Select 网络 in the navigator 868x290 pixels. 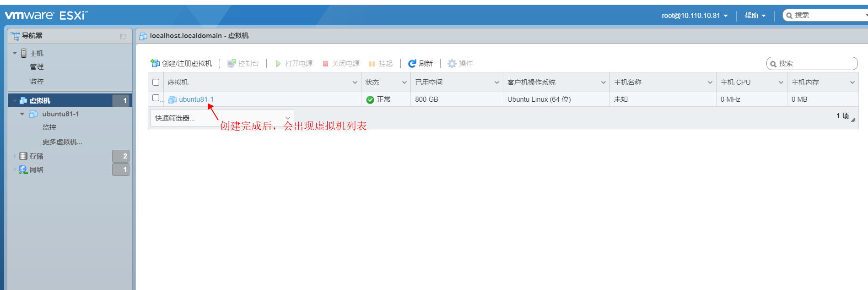tap(37, 170)
